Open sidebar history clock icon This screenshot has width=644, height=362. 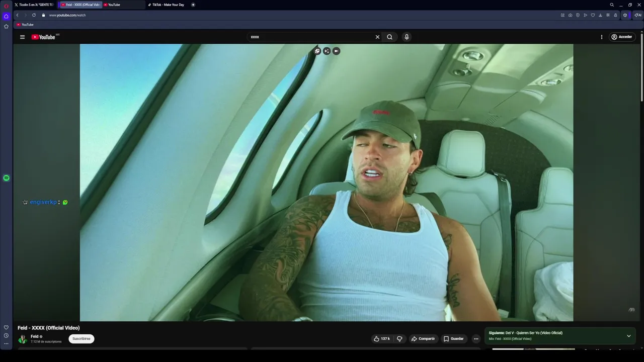[x=6, y=335]
